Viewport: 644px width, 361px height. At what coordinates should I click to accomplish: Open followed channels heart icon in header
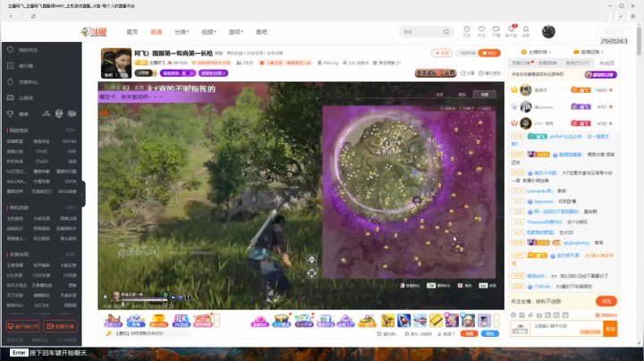coord(481,31)
